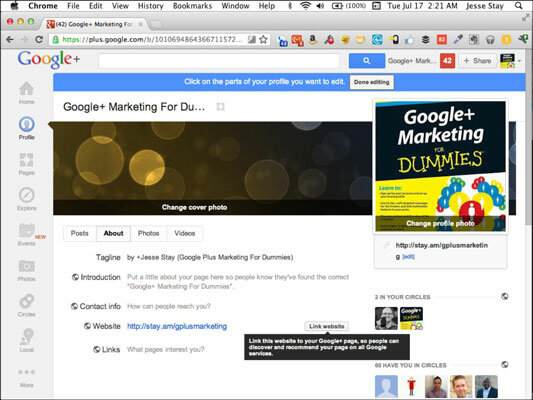
Task: Click the eyedropper extension icon
Action: pyautogui.click(x=458, y=40)
